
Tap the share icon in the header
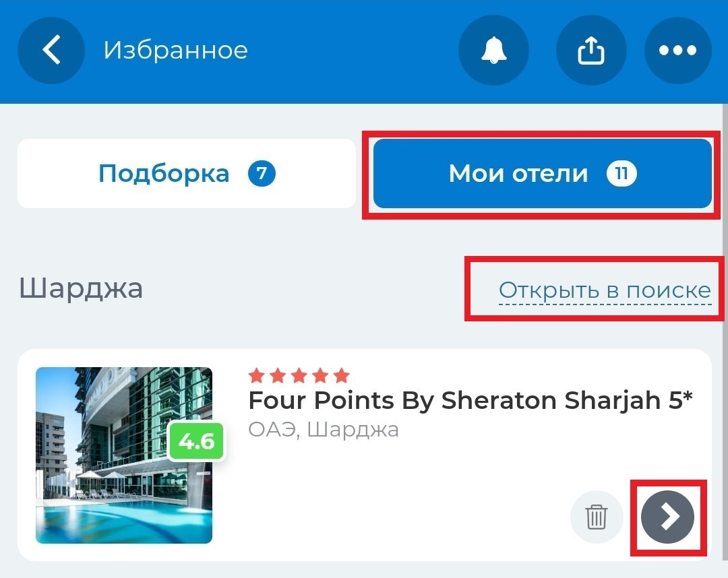point(591,50)
